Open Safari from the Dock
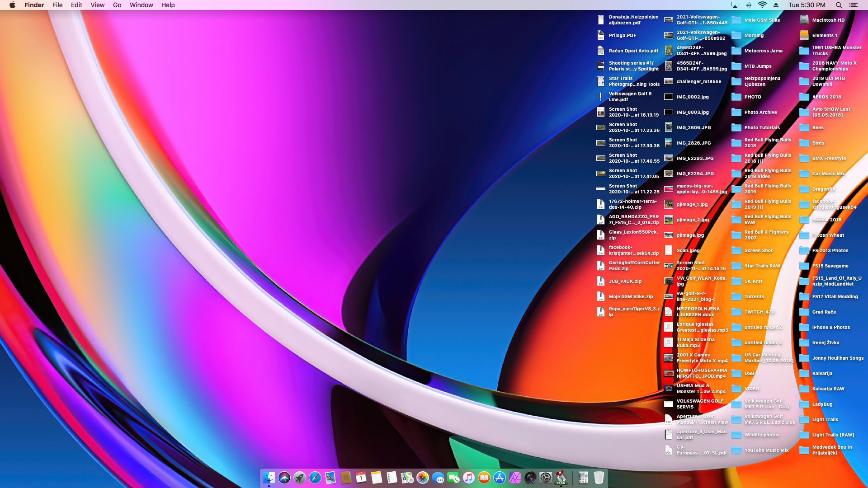The image size is (868, 488). [x=315, y=478]
